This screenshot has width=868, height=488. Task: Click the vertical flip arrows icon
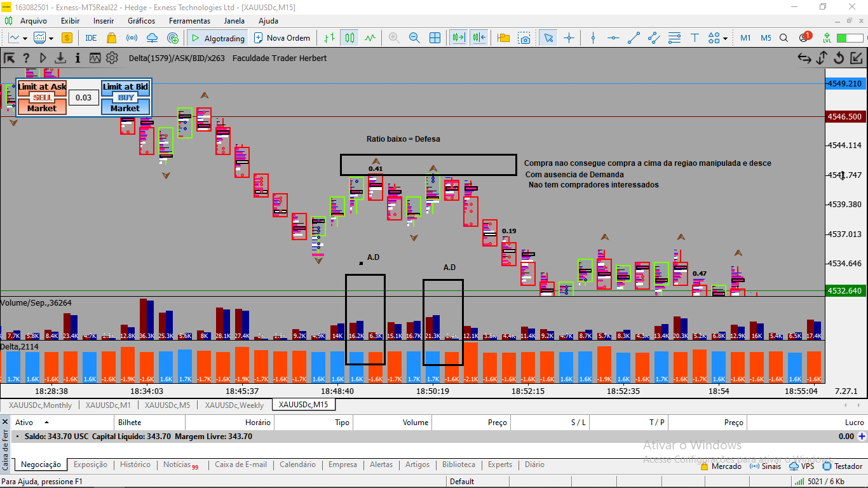click(x=821, y=58)
